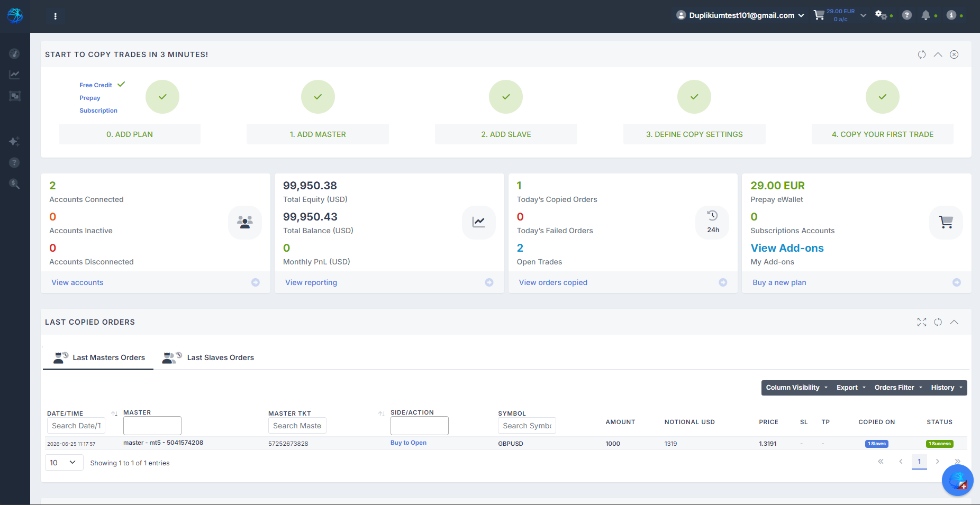Click the Buy a new plan link

(779, 282)
